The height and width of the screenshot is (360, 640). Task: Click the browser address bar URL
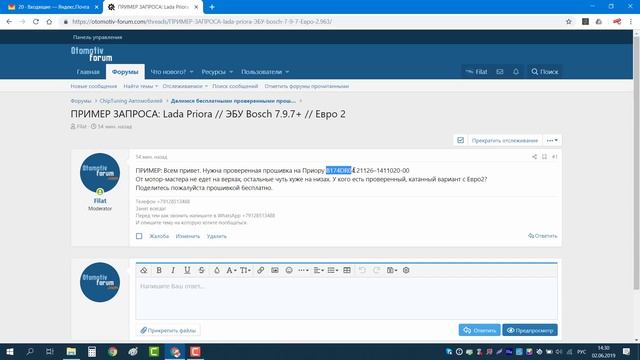point(202,22)
